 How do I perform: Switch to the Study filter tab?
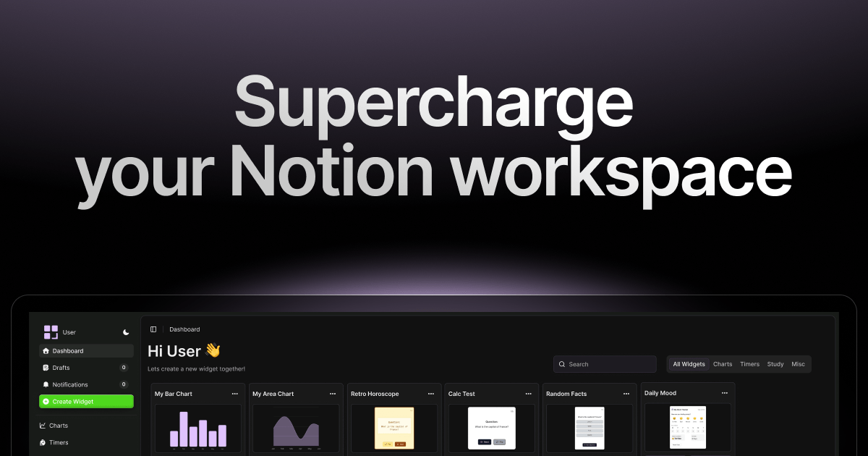point(775,364)
